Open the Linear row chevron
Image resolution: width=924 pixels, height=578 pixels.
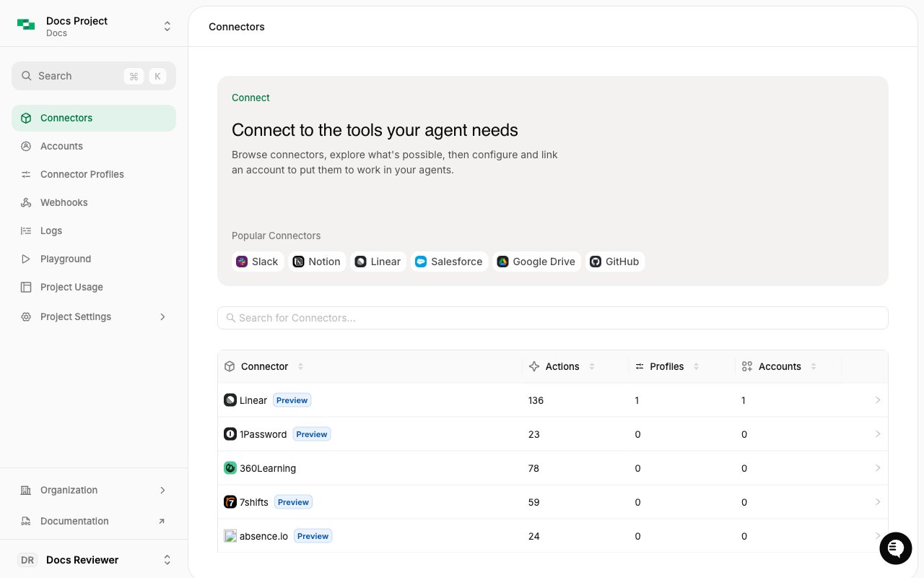pyautogui.click(x=878, y=400)
